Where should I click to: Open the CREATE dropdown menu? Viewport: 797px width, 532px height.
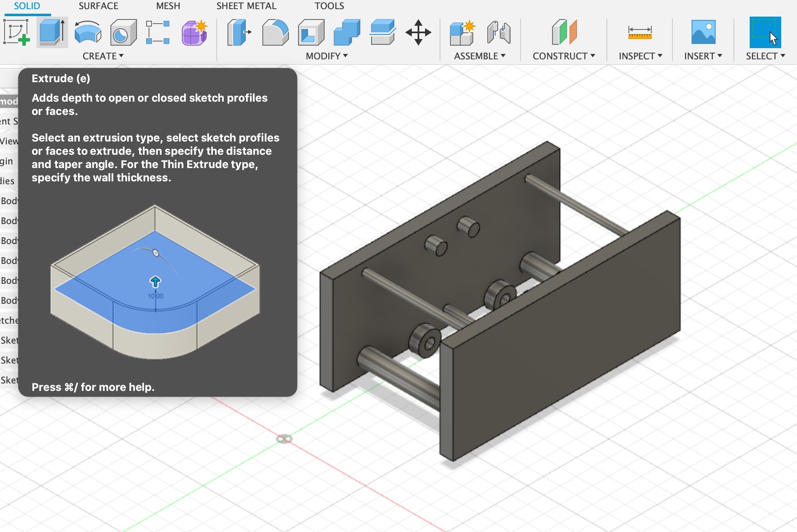click(103, 56)
